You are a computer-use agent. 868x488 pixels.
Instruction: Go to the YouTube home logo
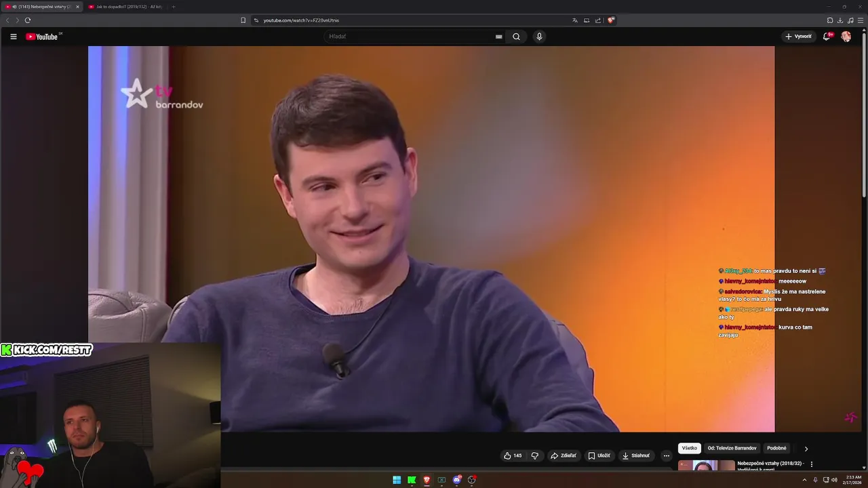pos(43,37)
